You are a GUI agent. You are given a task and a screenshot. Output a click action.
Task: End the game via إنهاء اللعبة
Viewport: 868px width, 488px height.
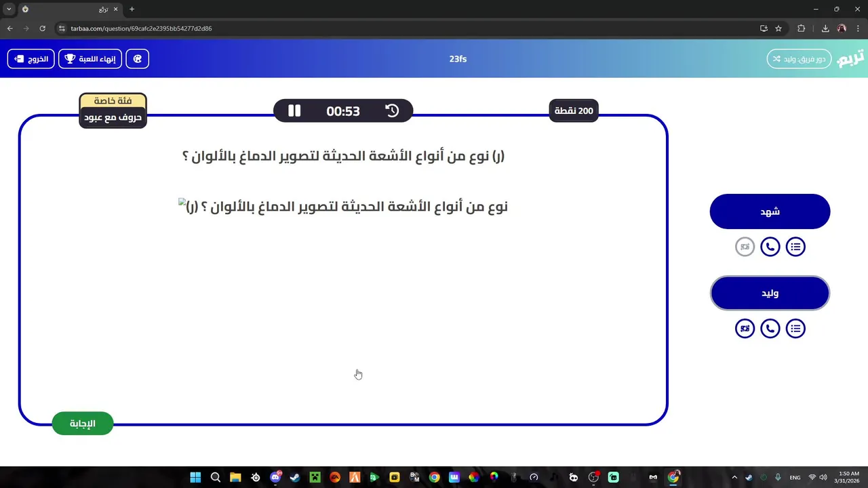coord(90,59)
